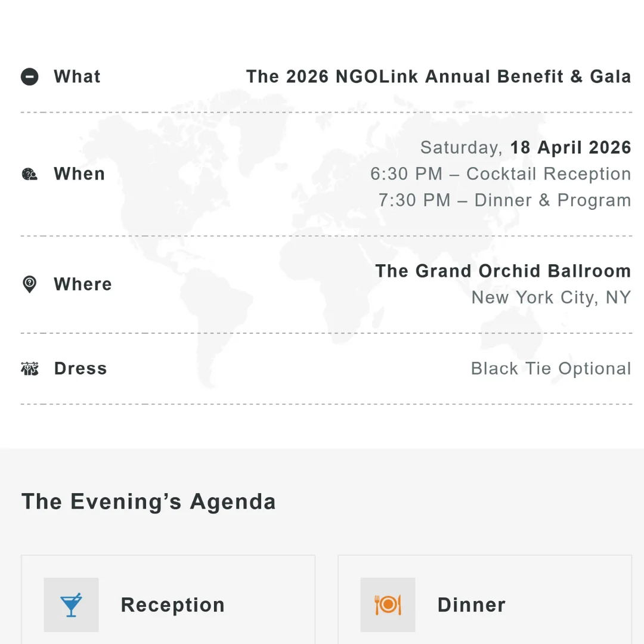This screenshot has height=644, width=644.
Task: Click the When row label
Action: [79, 174]
